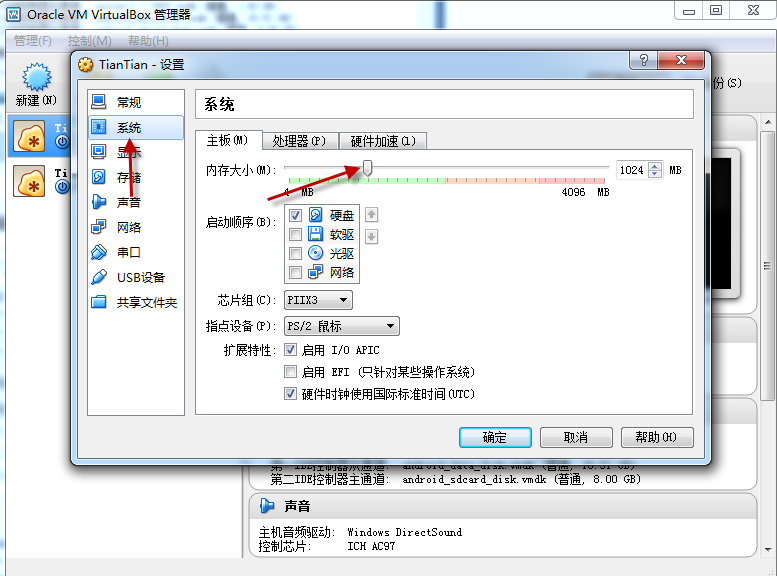Open the 指点设备 PS/2 鼠标 dropdown

[342, 326]
